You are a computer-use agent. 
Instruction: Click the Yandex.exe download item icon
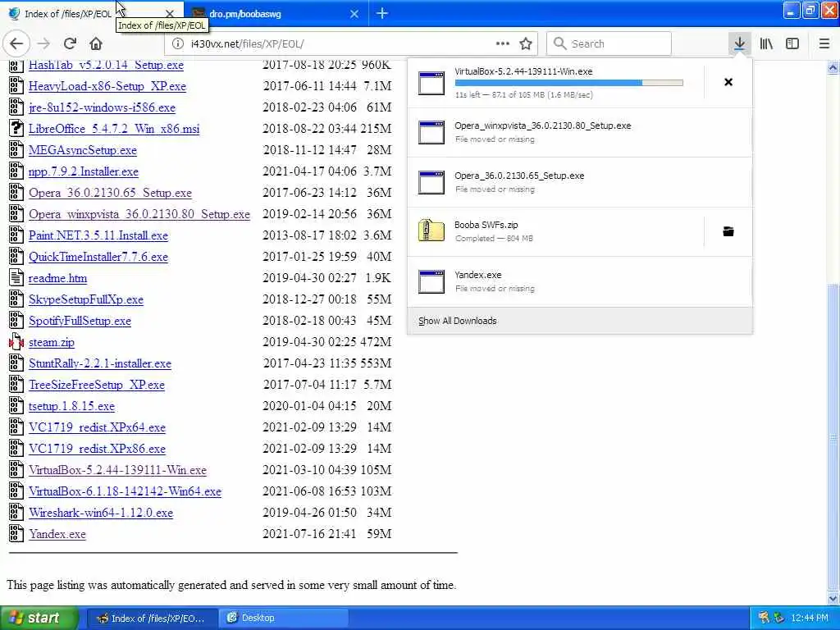[431, 281]
